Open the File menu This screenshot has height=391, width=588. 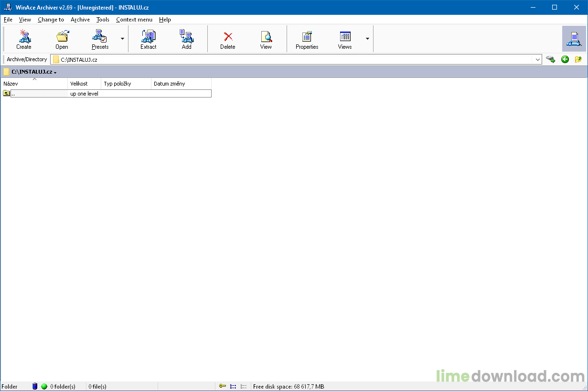[8, 20]
